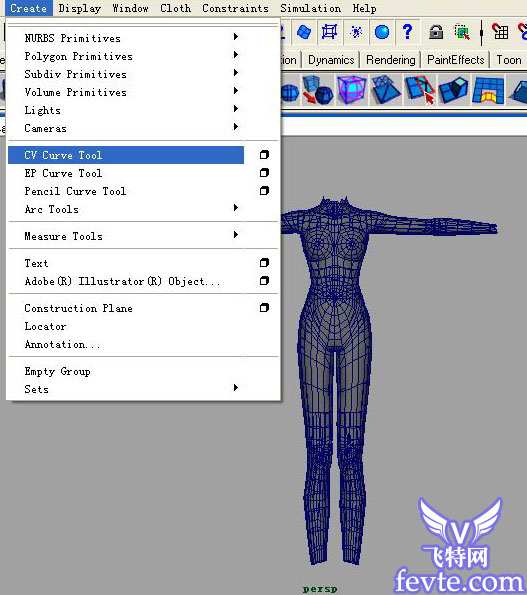Choose Adobe(R) Illustrator(R) Object entry

tap(126, 281)
